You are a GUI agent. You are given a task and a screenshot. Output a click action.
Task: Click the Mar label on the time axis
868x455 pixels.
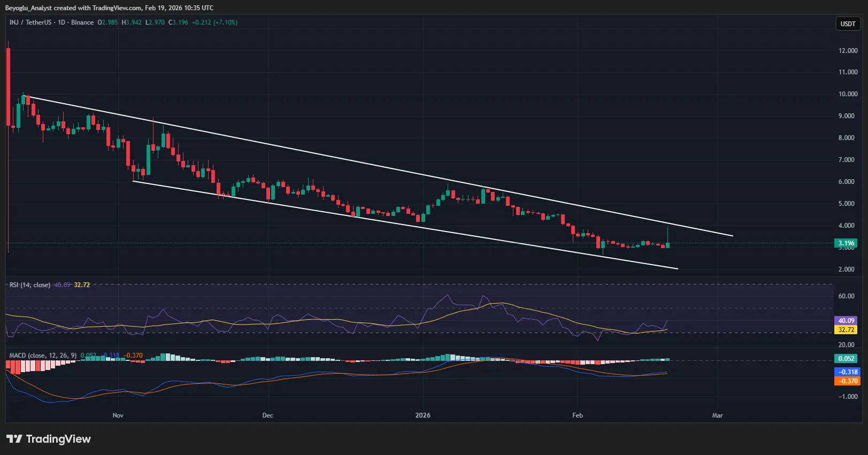coord(718,415)
